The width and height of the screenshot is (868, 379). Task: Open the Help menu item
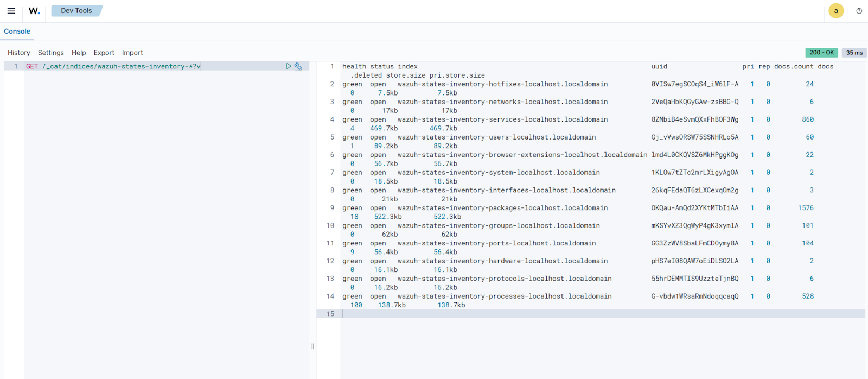(x=79, y=53)
